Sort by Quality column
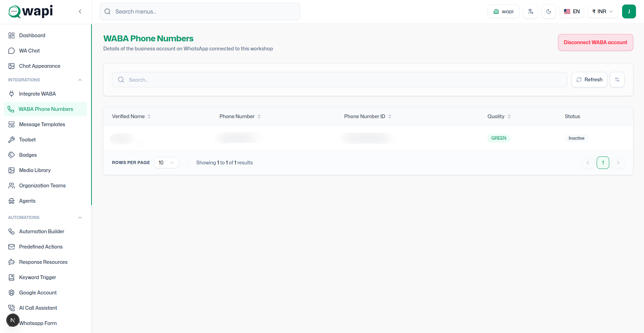 pos(499,116)
